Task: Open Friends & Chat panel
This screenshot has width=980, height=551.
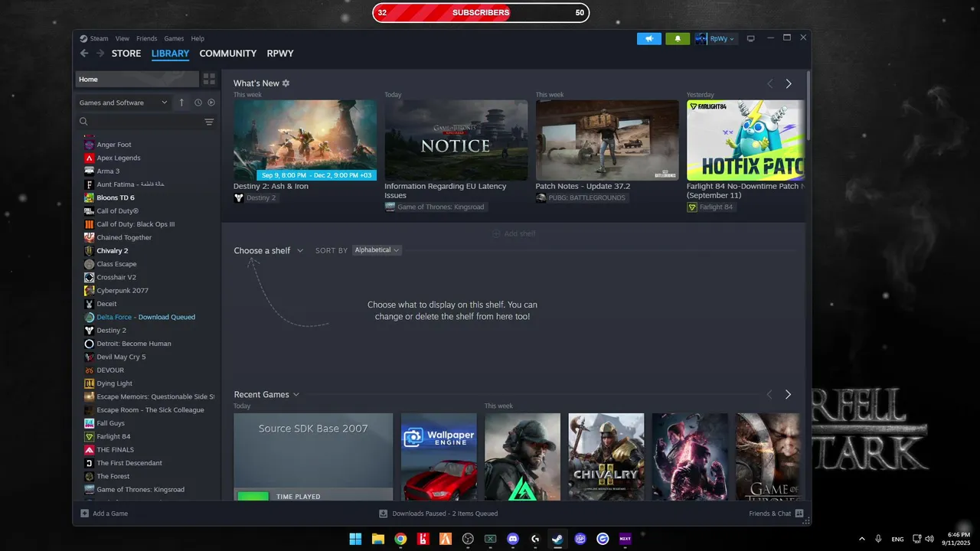Action: pos(776,514)
